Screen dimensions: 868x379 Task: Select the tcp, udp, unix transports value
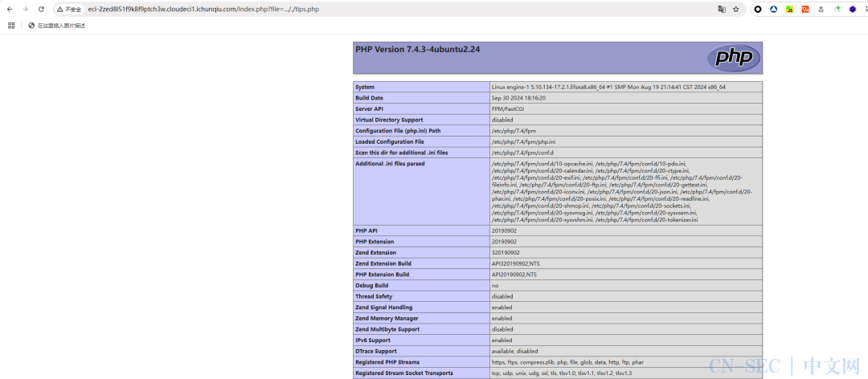tap(561, 373)
